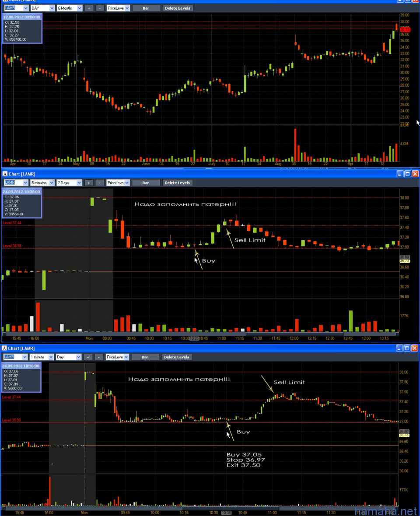Image resolution: width=420 pixels, height=516 pixels.
Task: Minimize the 5 minutes chart window
Action: 399,174
